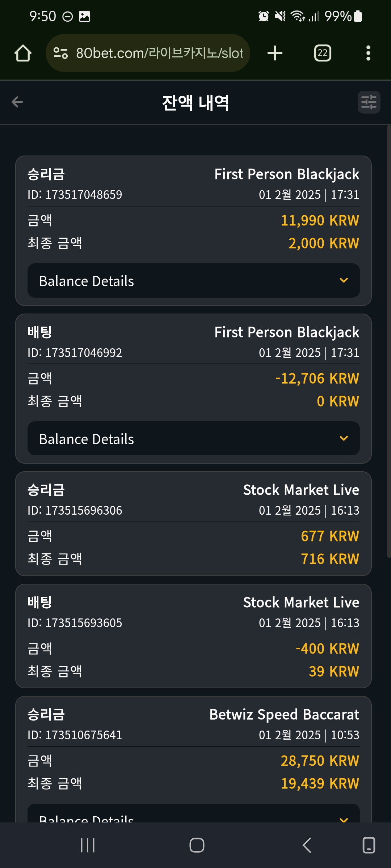Tap the site info icon in address bar

(60, 53)
